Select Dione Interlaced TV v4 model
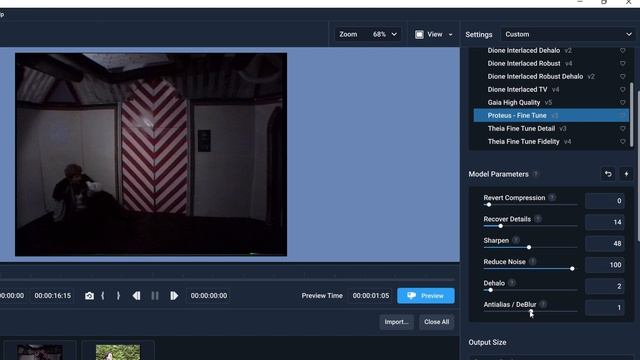Screen dimensions: 640x360 pyautogui.click(x=551, y=89)
